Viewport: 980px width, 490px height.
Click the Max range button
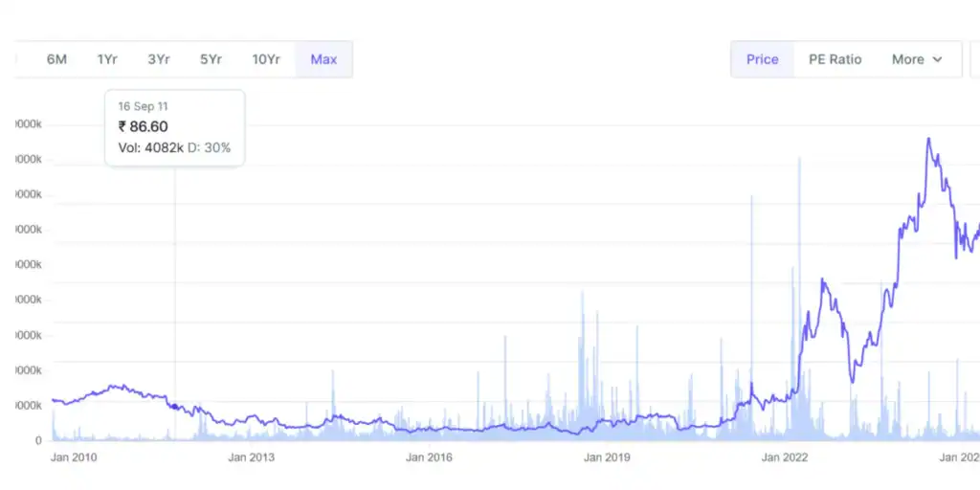click(x=323, y=59)
